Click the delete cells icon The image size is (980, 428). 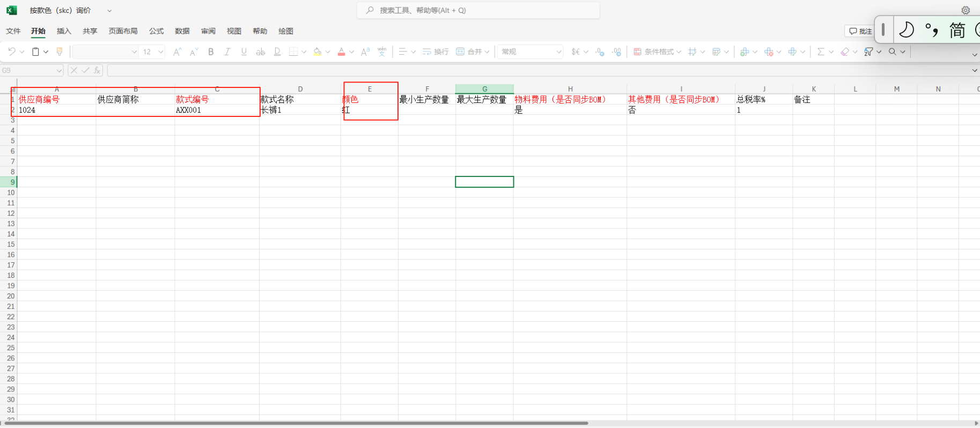tap(769, 51)
